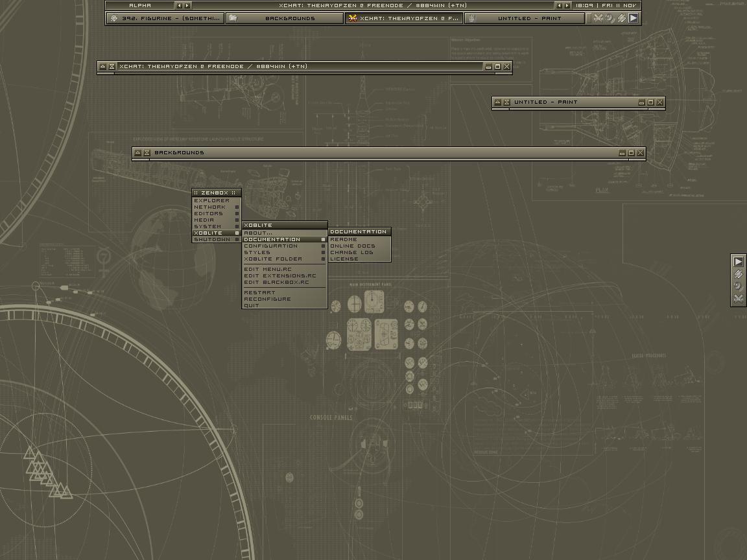The height and width of the screenshot is (560, 747).
Task: Close the XChat window
Action: (507, 67)
